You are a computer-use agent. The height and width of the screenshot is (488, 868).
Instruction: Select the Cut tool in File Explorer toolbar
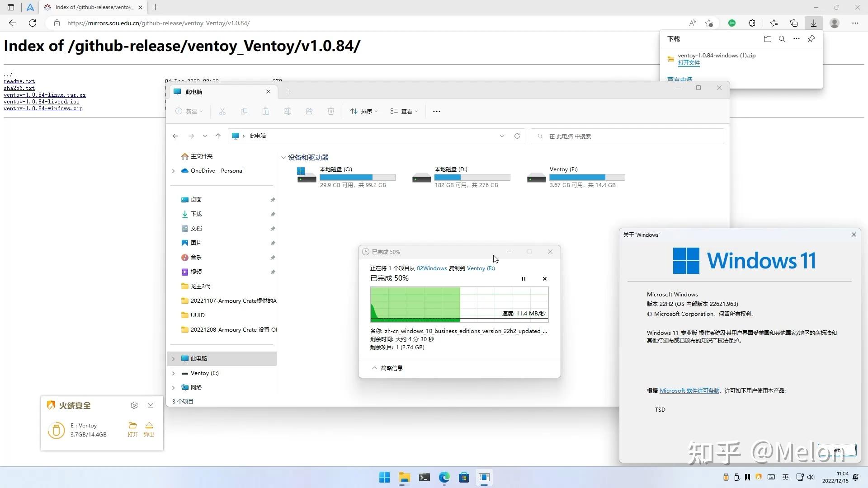point(222,111)
